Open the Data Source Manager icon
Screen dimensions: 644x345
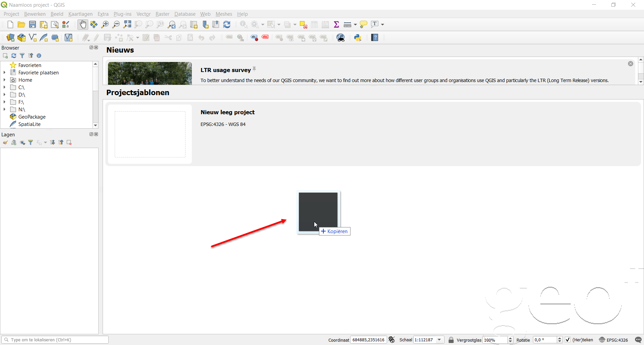(x=10, y=38)
